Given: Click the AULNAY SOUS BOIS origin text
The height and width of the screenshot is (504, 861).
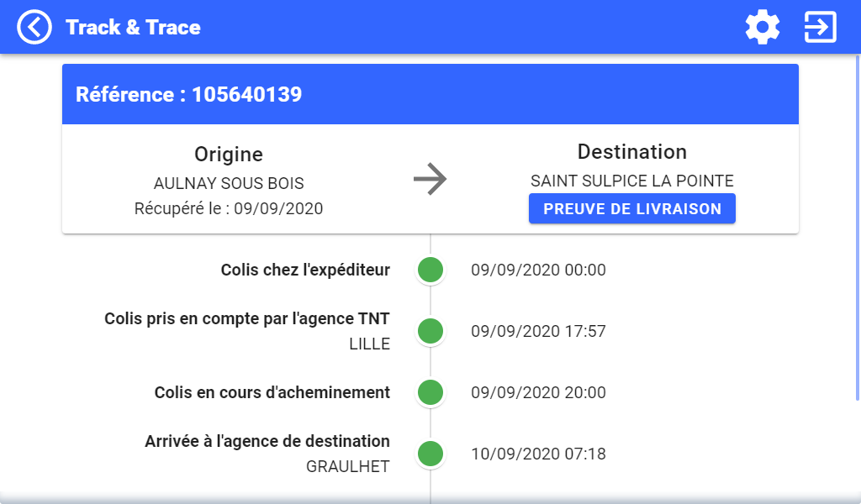Looking at the screenshot, I should pos(229,183).
